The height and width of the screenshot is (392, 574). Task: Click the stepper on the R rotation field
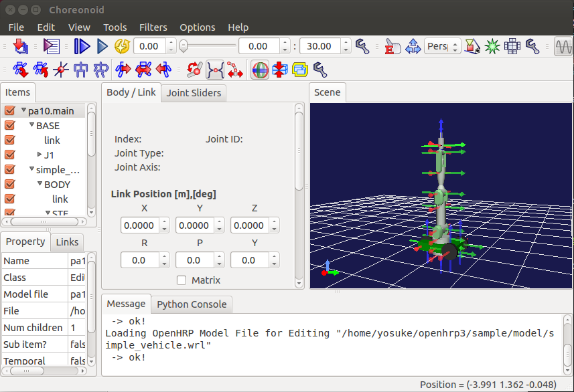point(164,260)
